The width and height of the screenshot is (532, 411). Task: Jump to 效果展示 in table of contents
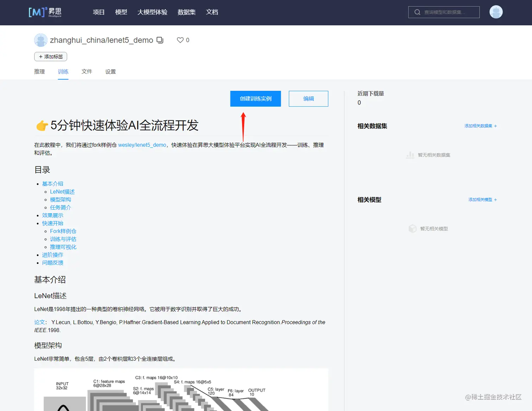click(53, 215)
